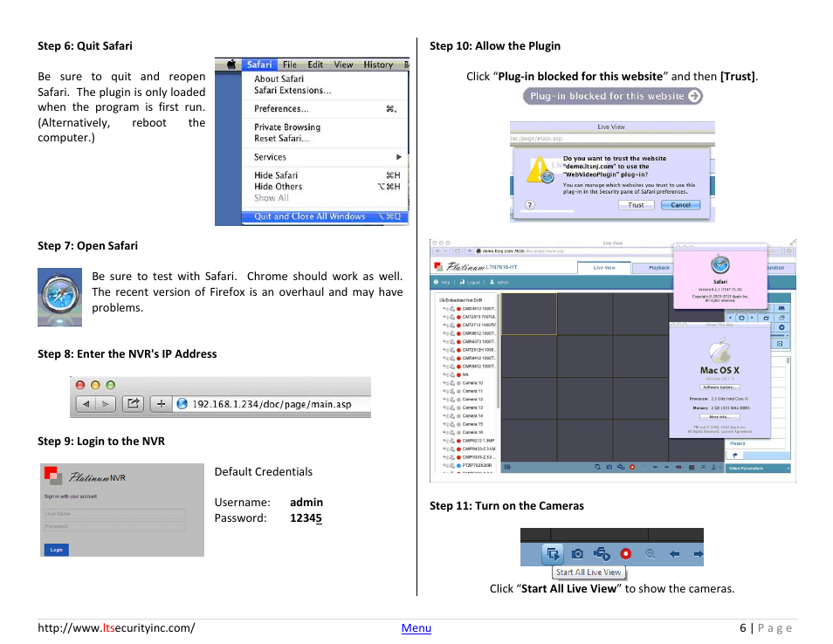Image resolution: width=833 pixels, height=644 pixels.
Task: Click the red close light in Step 8 window
Action: coord(80,385)
